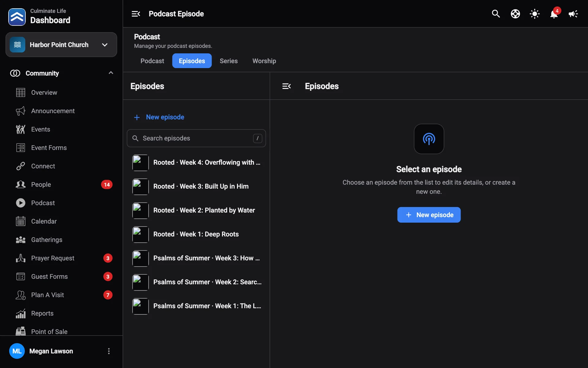The width and height of the screenshot is (588, 368).
Task: Click the ML user avatar
Action: 17,351
